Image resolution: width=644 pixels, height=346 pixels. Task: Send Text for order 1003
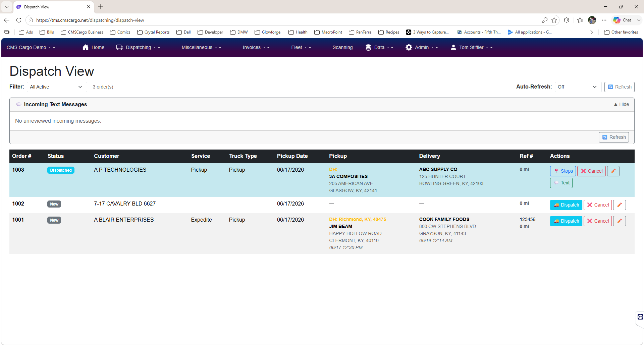click(561, 183)
